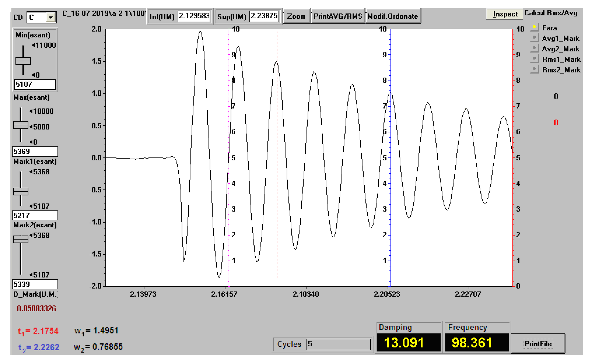The width and height of the screenshot is (593, 364).
Task: Click the Mark1 value field showing 5217
Action: (x=35, y=215)
